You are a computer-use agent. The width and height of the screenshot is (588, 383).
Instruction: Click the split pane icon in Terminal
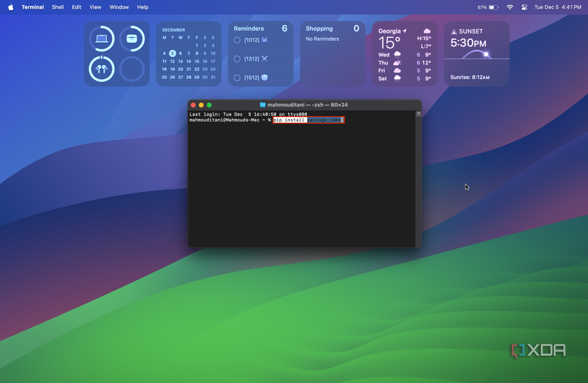tap(418, 113)
